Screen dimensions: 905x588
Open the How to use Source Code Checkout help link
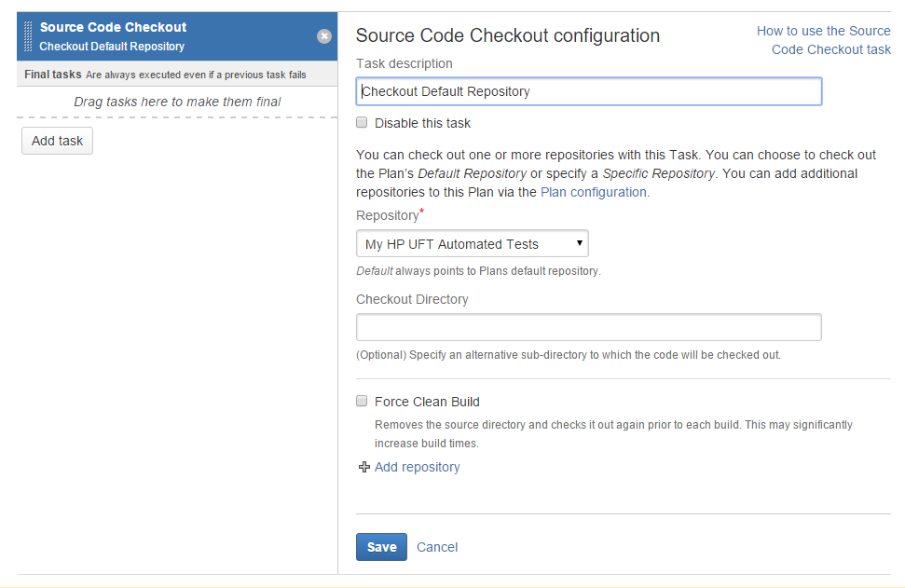[x=824, y=40]
